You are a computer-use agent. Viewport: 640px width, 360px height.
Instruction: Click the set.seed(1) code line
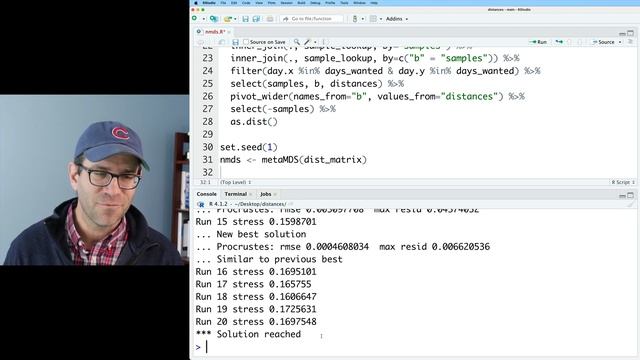249,147
